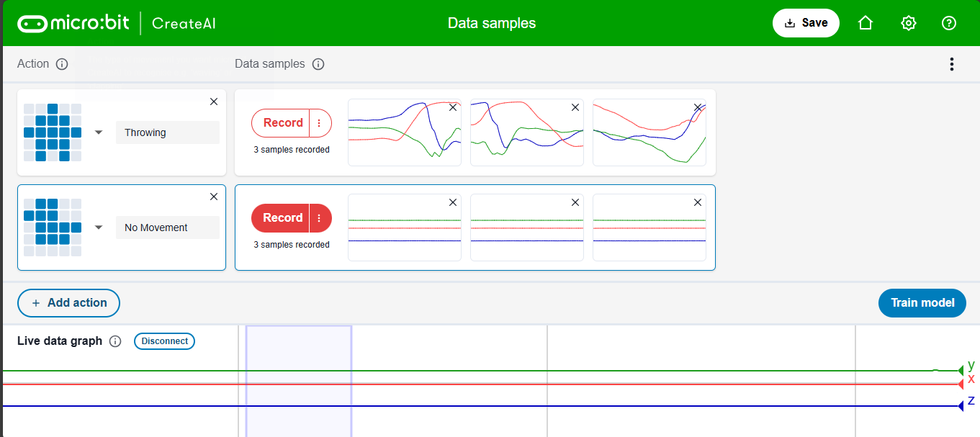Remove first Throwing data sample
This screenshot has height=437, width=980.
point(452,107)
